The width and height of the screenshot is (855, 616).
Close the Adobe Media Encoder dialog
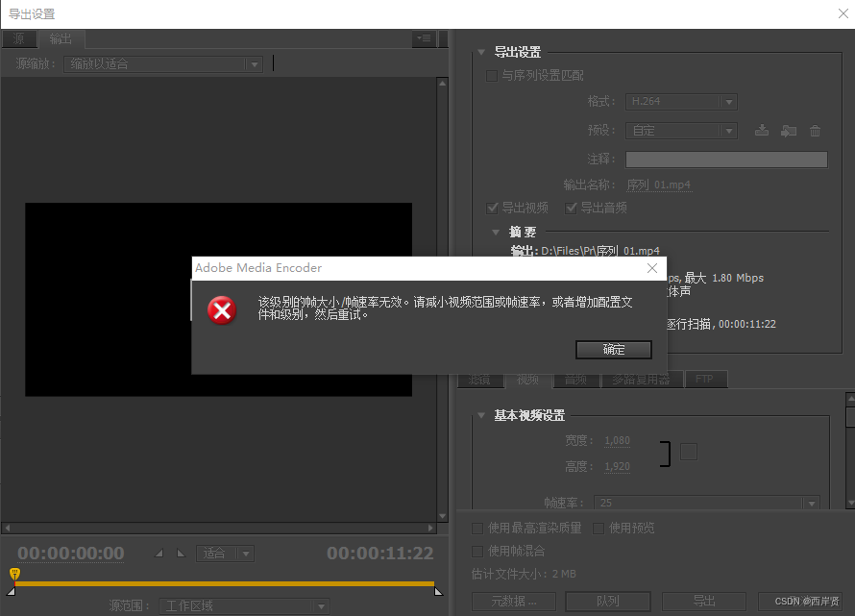point(652,268)
